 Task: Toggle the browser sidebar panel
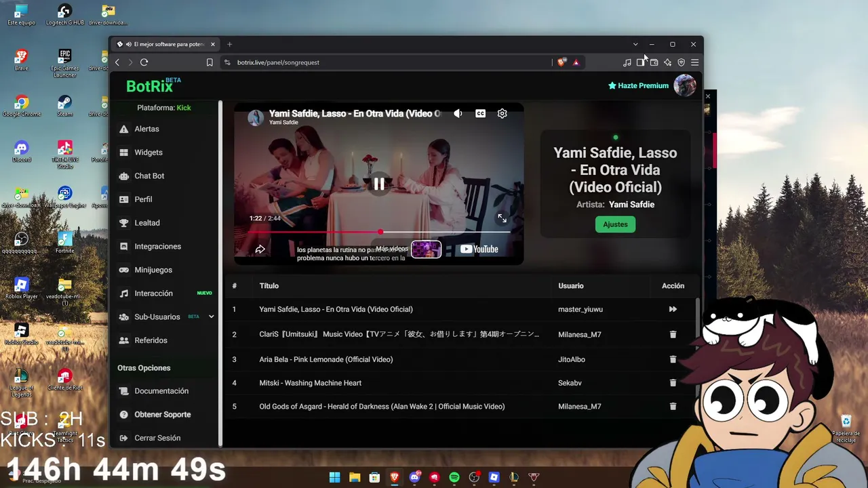[x=640, y=62]
